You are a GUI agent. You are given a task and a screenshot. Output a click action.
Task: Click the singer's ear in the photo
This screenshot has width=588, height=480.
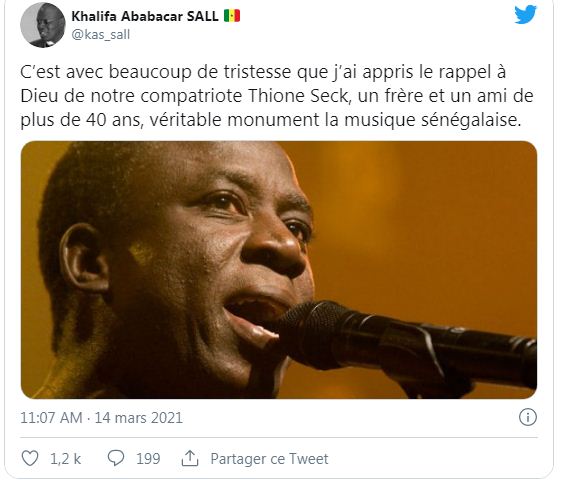pos(82,258)
